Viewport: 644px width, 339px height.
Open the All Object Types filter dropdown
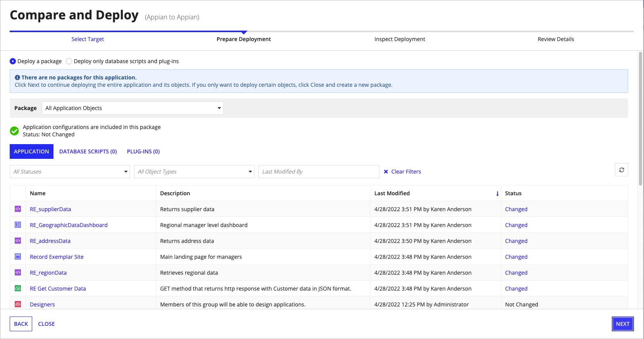pyautogui.click(x=194, y=172)
